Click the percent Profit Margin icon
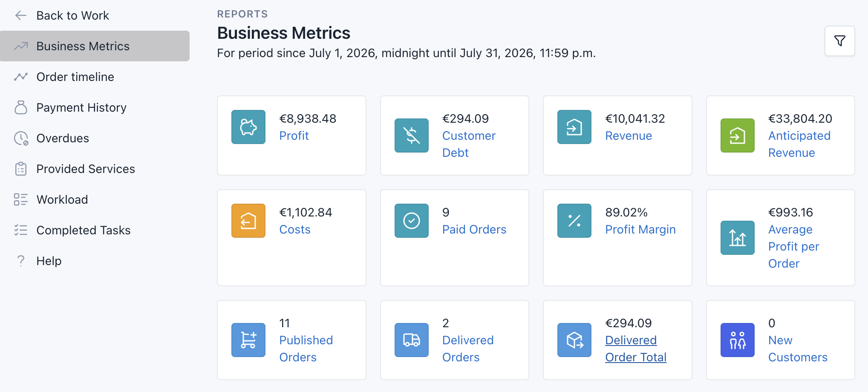The image size is (868, 392). pos(574,221)
